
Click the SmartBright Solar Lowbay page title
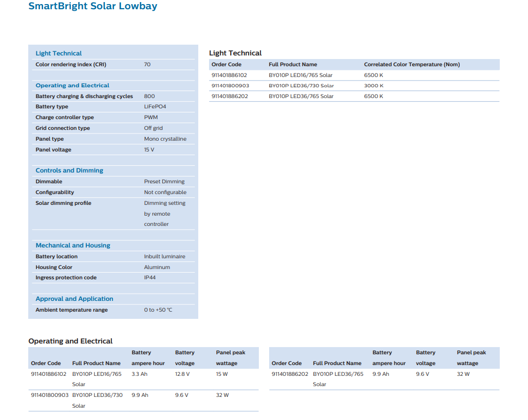(92, 7)
